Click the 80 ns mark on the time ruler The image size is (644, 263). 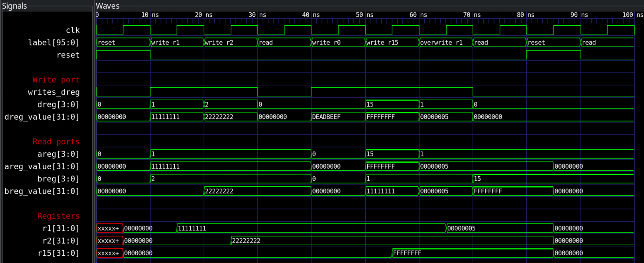pyautogui.click(x=526, y=15)
